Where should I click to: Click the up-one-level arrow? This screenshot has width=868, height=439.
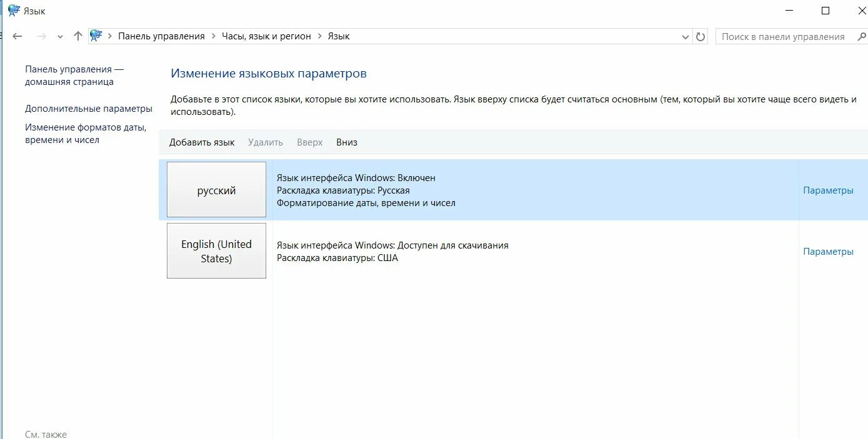pyautogui.click(x=77, y=36)
